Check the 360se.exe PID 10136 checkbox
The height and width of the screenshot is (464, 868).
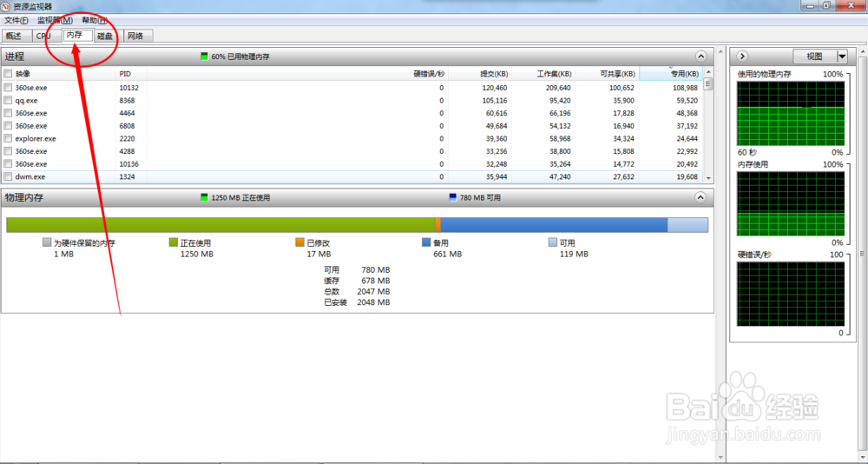pyautogui.click(x=8, y=164)
